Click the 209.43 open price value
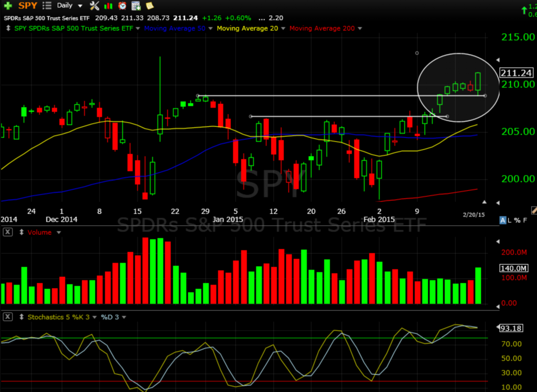537x392 pixels. tap(106, 18)
